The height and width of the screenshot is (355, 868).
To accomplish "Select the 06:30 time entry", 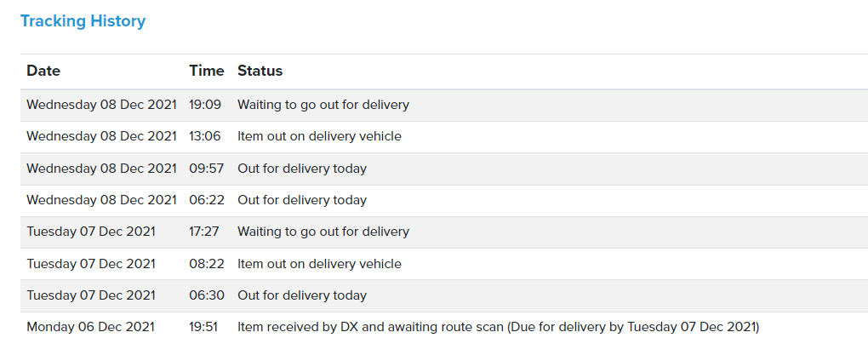I will (206, 295).
